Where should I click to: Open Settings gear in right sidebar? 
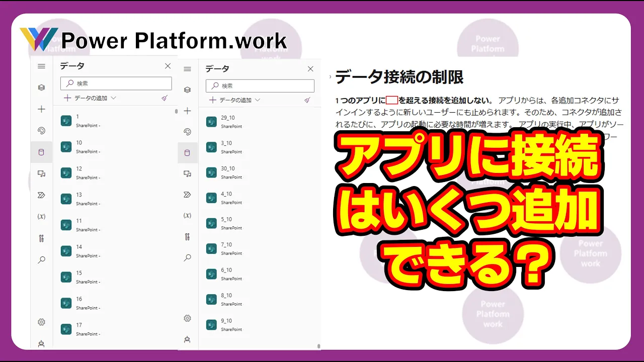click(x=187, y=318)
